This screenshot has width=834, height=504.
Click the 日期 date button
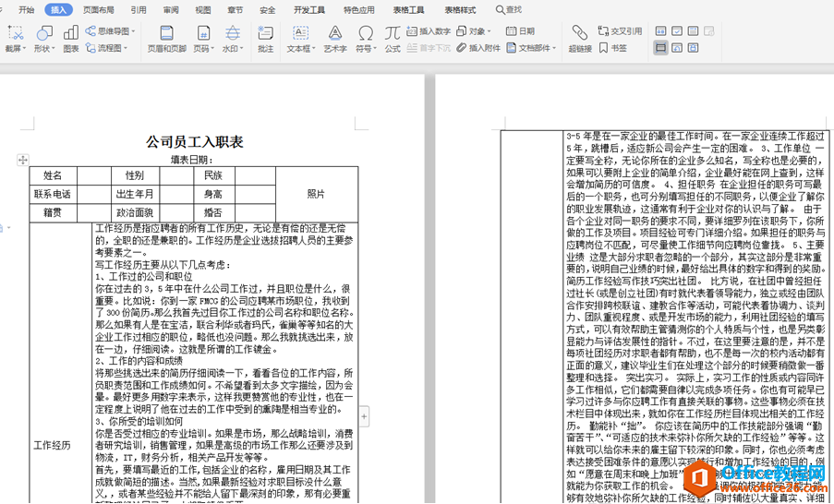coord(520,30)
